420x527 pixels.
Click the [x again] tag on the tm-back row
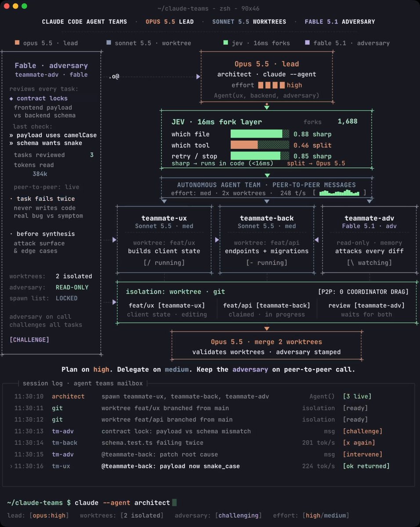point(359,443)
